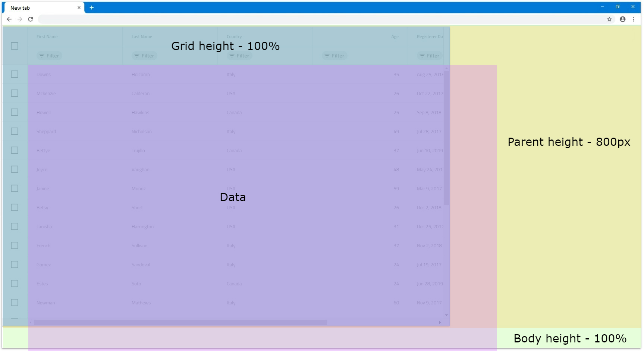Sort by Country column header
Screen dimensions: 644x351
pos(234,37)
